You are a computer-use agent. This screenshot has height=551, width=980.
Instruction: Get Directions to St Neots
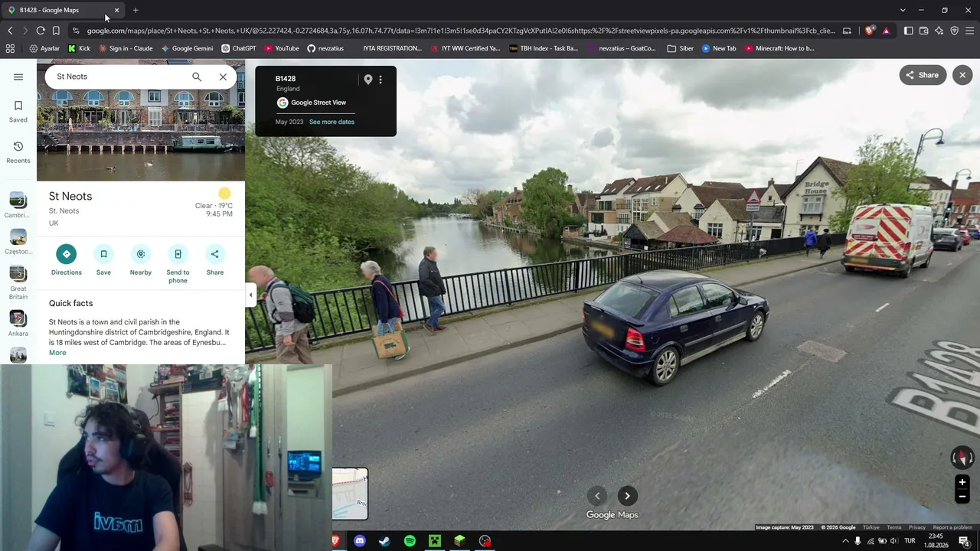66,260
